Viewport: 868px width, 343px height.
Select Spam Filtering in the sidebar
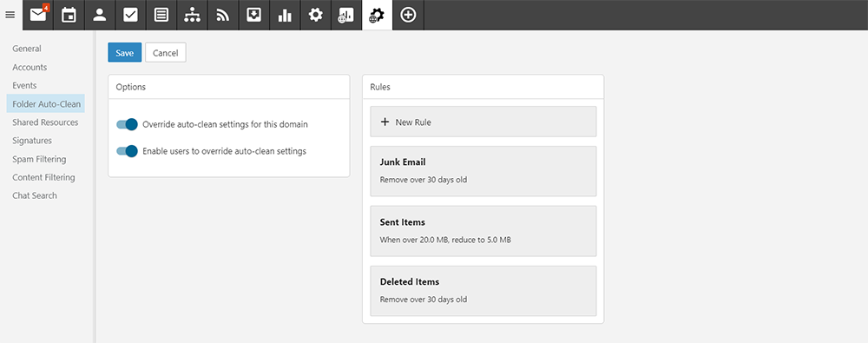click(39, 159)
